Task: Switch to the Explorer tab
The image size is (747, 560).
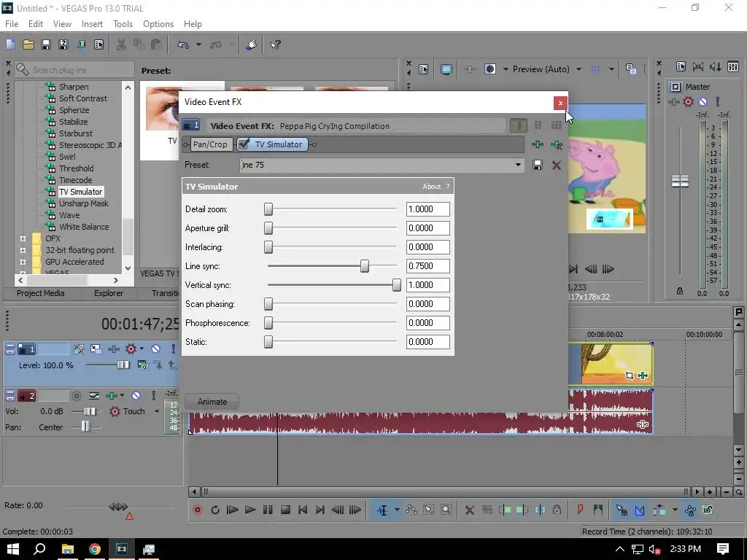Action: [109, 293]
